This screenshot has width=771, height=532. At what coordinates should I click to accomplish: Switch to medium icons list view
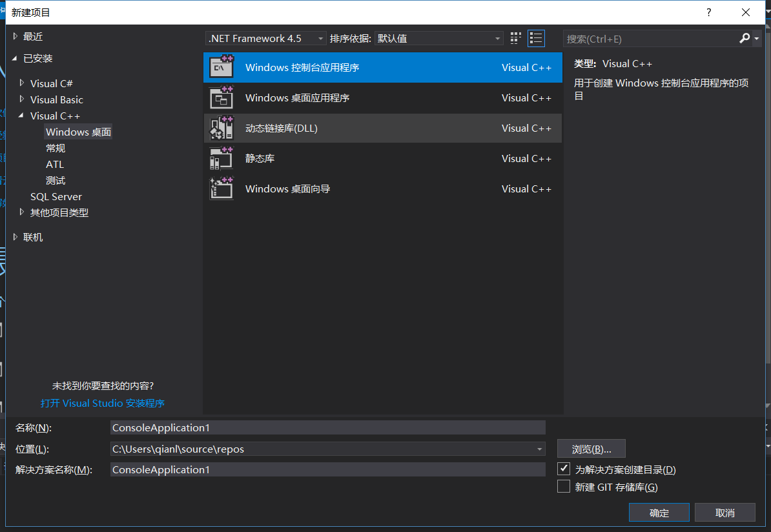coord(536,38)
